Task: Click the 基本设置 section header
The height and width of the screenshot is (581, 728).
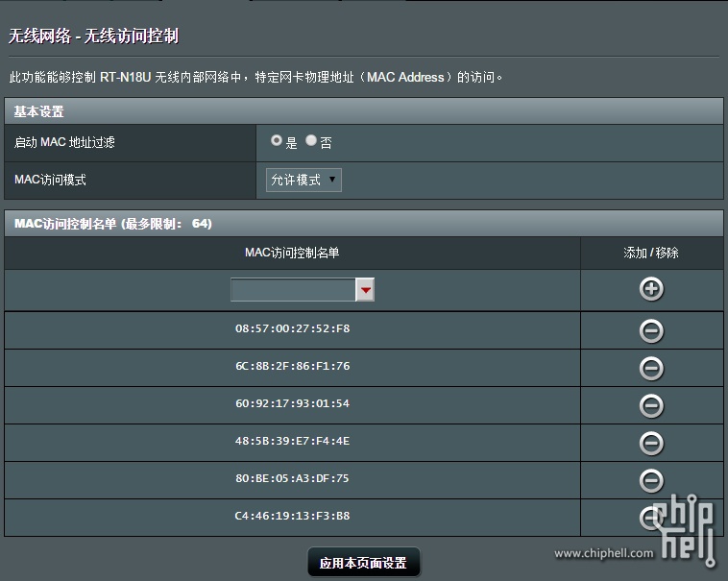Action: (364, 110)
